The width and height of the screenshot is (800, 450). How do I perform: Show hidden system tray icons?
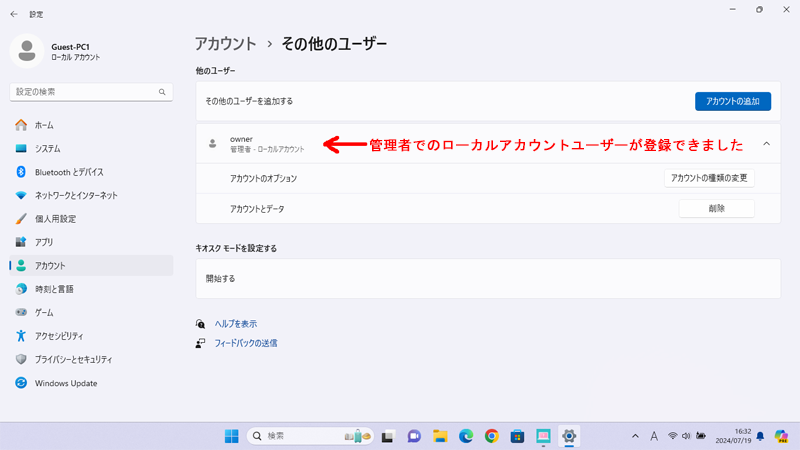click(x=635, y=436)
